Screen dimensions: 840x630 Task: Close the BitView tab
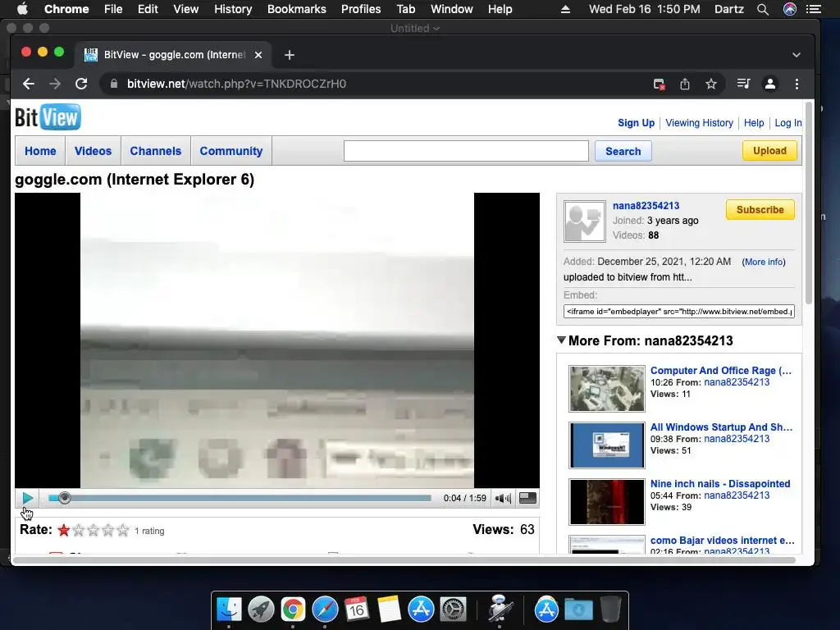[258, 55]
